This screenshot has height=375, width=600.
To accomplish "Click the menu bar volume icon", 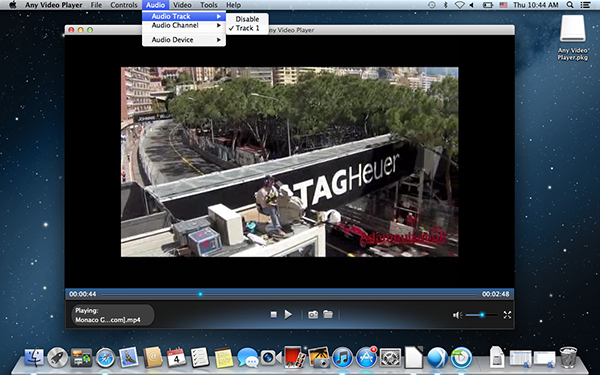I will (x=471, y=5).
